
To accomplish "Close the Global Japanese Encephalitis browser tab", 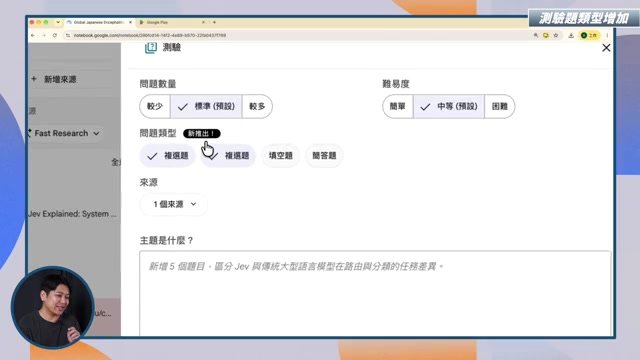I will pyautogui.click(x=130, y=22).
